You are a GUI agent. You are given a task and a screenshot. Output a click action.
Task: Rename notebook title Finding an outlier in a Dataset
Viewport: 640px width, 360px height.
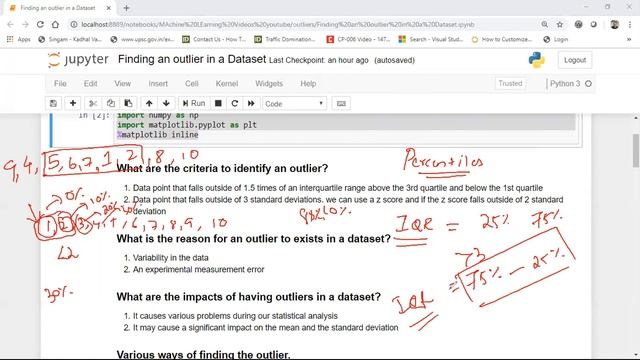point(192,59)
